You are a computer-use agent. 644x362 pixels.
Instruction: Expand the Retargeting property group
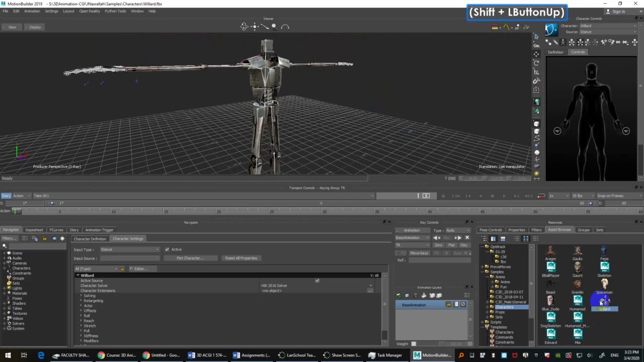[81, 301]
